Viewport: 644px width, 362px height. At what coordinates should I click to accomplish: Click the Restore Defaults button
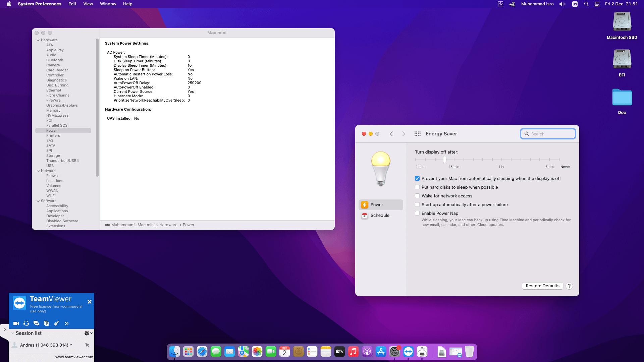pos(542,286)
